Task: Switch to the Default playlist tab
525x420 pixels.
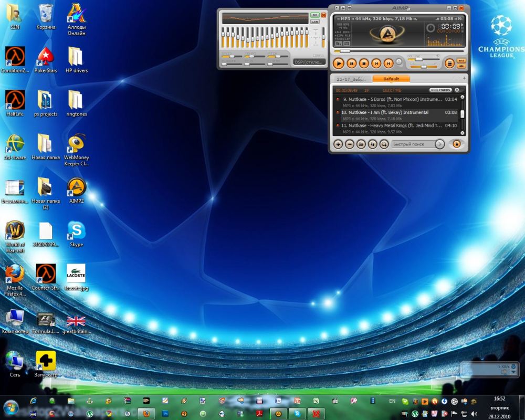Action: 391,79
